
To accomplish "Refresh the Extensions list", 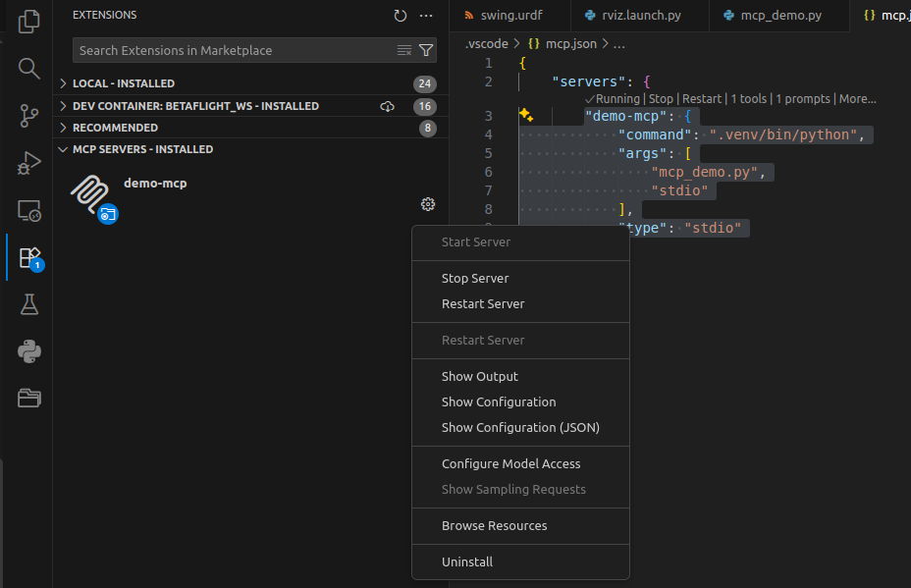I will 400,16.
